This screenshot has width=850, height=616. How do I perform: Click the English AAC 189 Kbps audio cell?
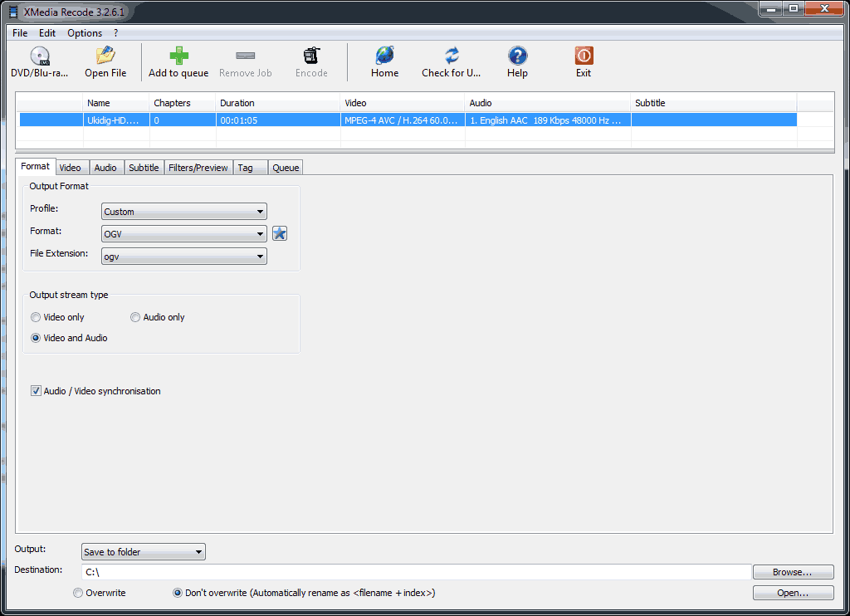[x=548, y=120]
